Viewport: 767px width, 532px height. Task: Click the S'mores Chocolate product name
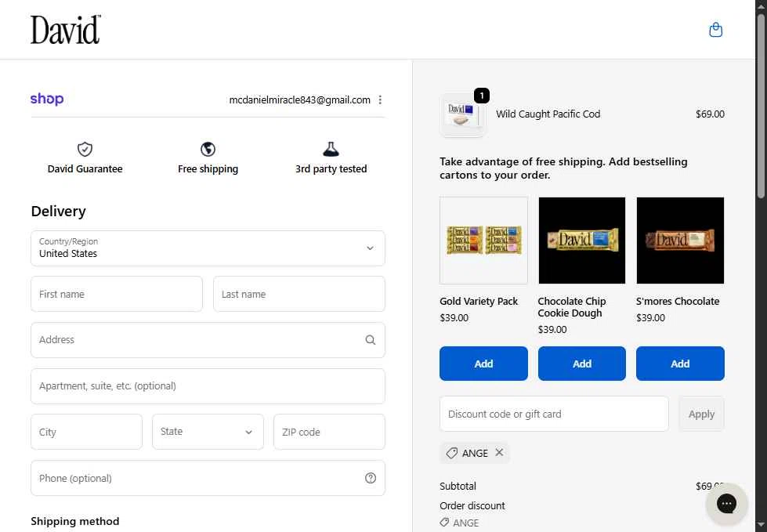click(678, 301)
